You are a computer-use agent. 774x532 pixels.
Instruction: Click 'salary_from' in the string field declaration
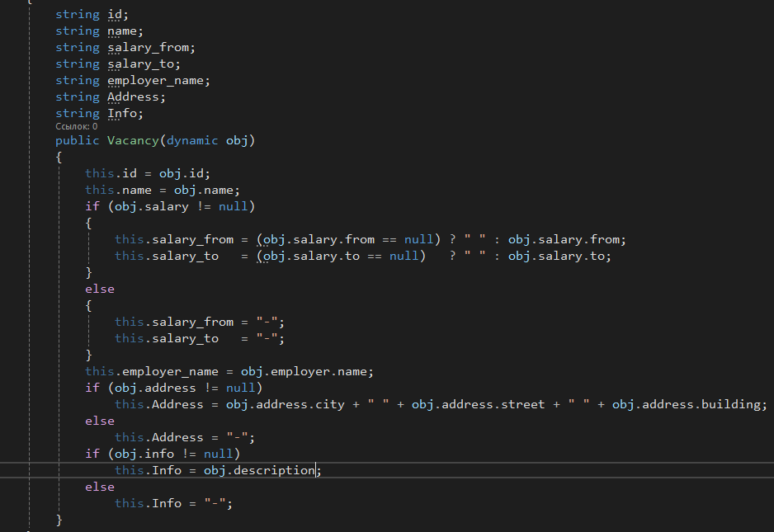point(148,47)
